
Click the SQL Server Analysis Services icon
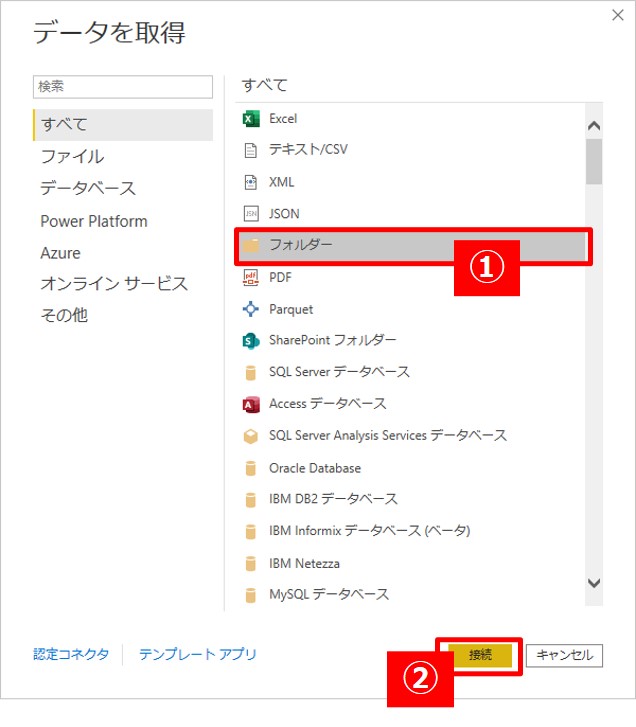[x=251, y=436]
